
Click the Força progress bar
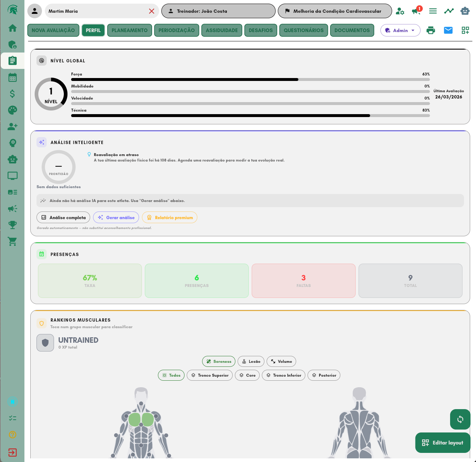pos(251,79)
